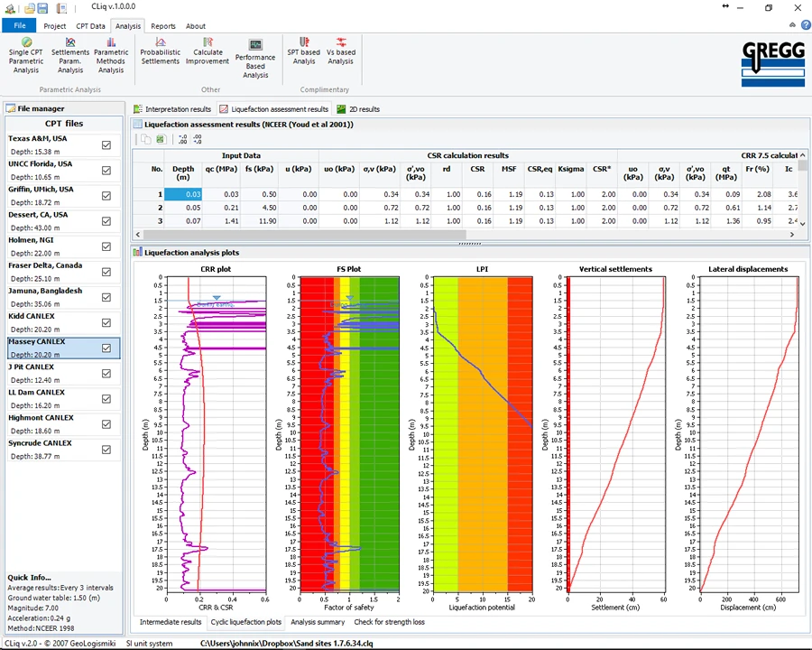
Task: Toggle the Fraser Delta, Canada checkbox
Action: pyautogui.click(x=106, y=272)
